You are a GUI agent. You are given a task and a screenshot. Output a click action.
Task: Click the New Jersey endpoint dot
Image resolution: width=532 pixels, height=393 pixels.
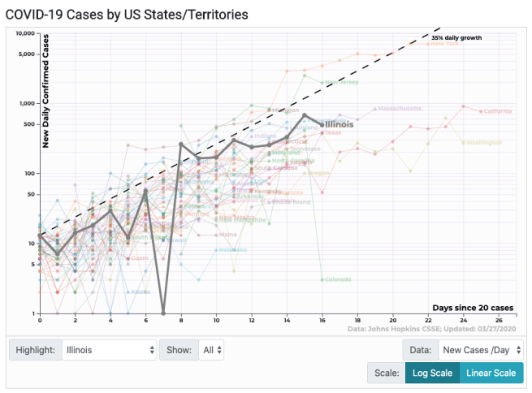[322, 83]
